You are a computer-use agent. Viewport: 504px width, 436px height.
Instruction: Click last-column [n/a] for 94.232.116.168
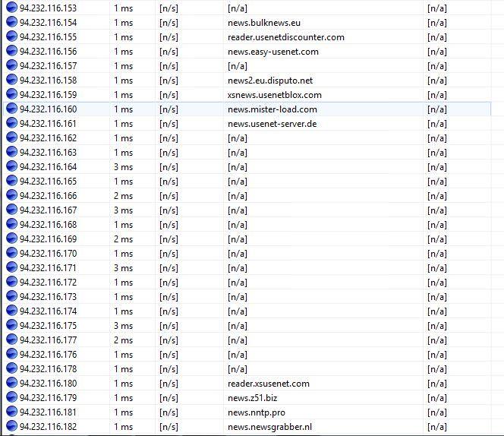coord(436,225)
